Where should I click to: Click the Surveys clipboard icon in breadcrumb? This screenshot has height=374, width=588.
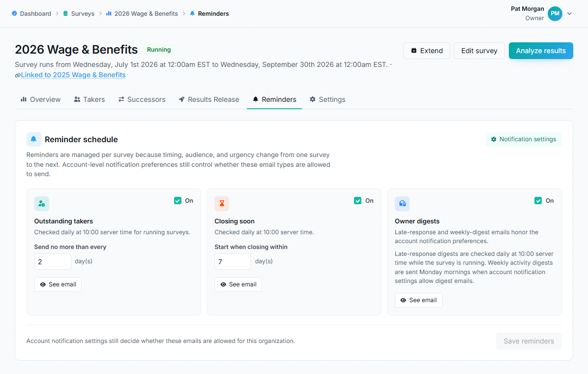[65, 13]
